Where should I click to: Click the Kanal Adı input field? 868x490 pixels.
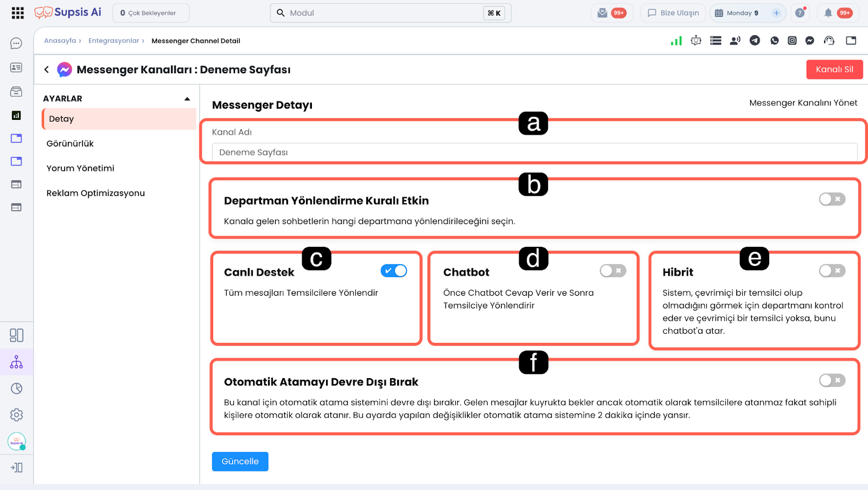click(534, 152)
